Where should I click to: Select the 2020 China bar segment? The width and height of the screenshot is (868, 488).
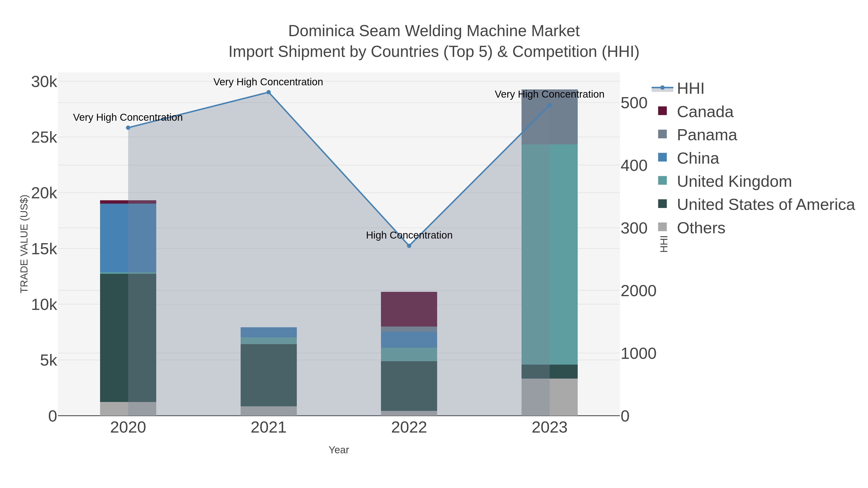click(128, 238)
